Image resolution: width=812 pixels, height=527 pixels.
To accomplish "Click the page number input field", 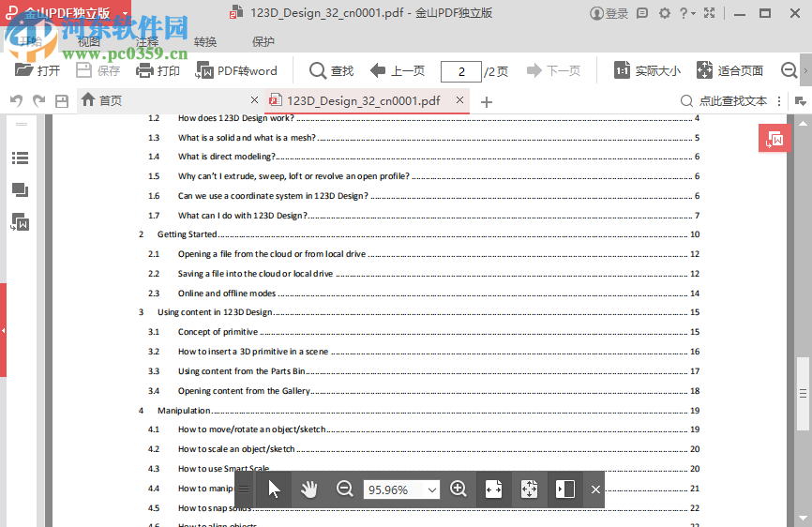I will 459,71.
